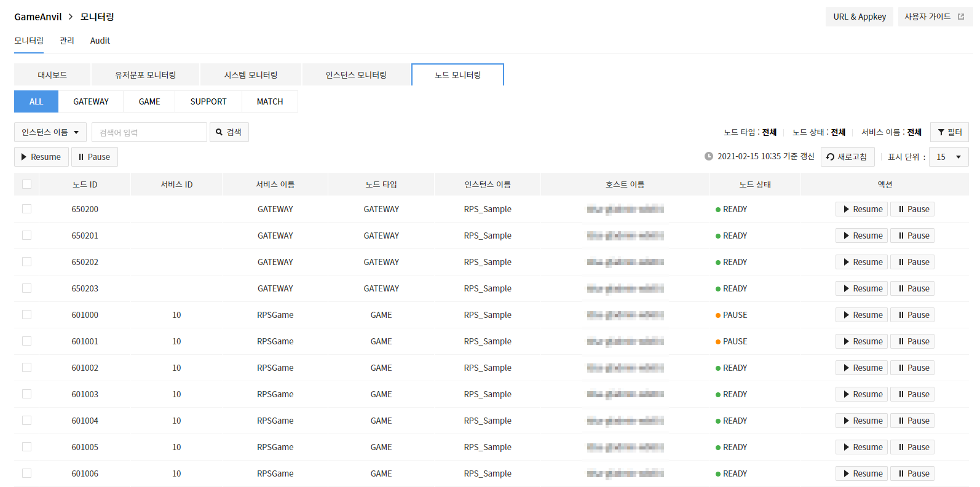This screenshot has width=980, height=487.
Task: Click the GameAnvil breadcrumb link
Action: click(x=38, y=17)
